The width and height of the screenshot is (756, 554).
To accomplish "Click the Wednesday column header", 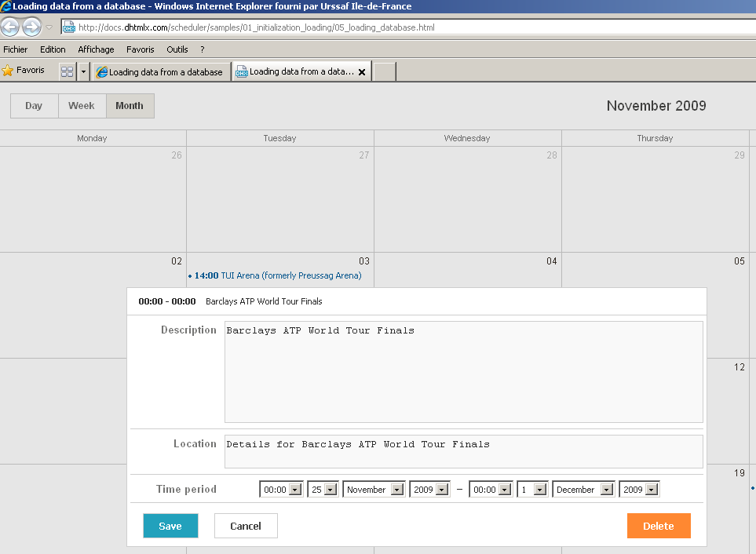I will click(467, 138).
